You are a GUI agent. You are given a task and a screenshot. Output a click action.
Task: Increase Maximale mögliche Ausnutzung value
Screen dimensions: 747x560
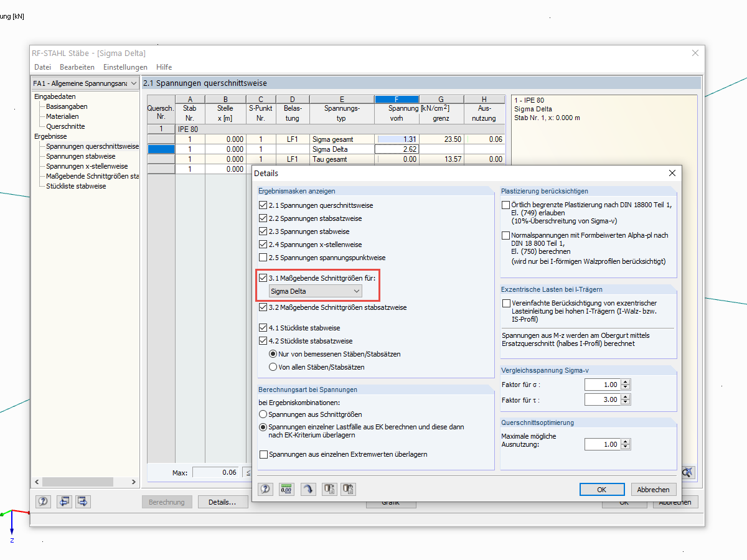point(626,442)
